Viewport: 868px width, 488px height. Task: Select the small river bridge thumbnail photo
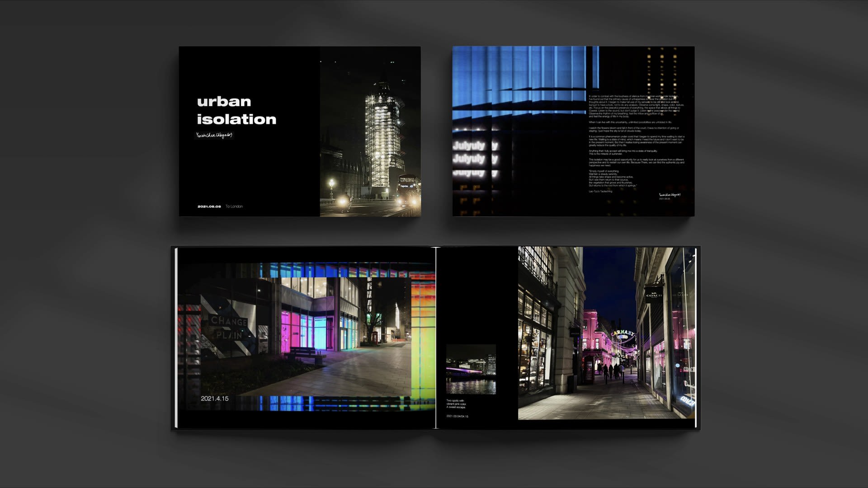click(471, 369)
